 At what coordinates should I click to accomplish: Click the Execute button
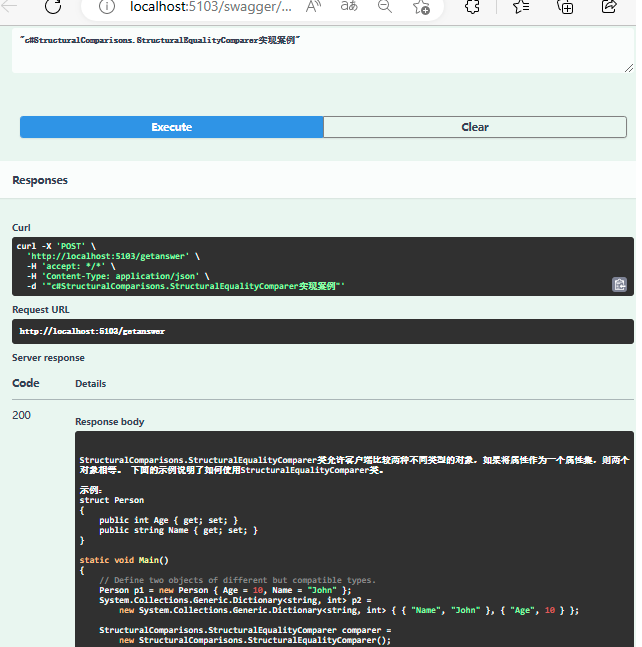click(172, 127)
